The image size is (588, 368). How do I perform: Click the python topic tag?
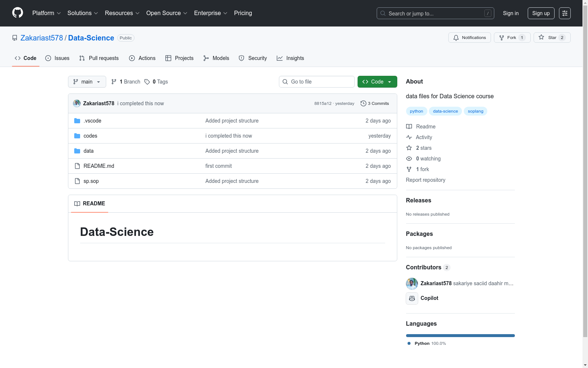click(x=416, y=111)
